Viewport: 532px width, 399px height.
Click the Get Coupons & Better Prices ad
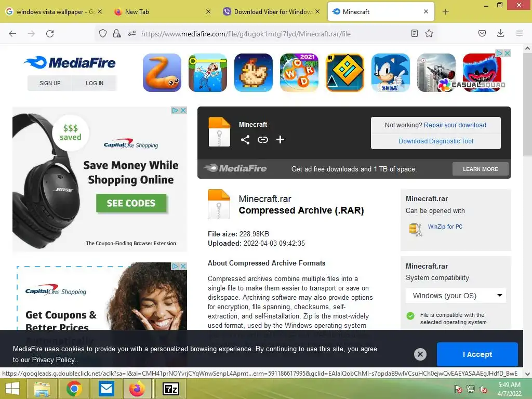100,296
